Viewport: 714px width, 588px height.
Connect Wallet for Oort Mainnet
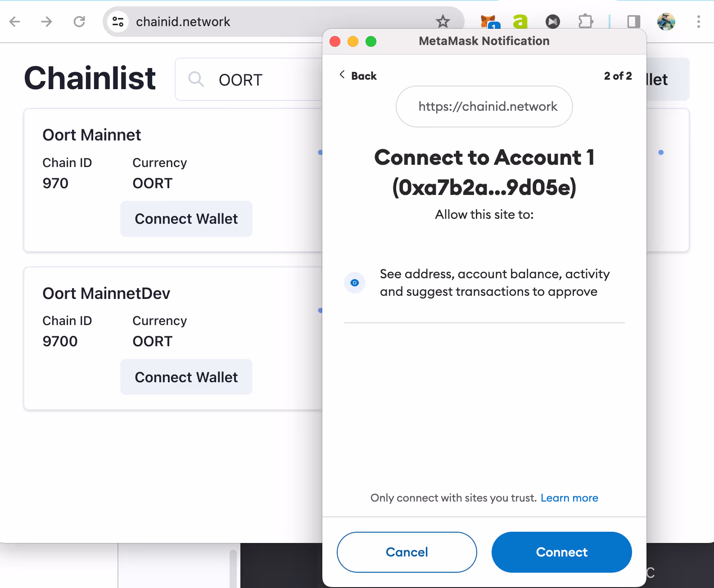tap(186, 219)
